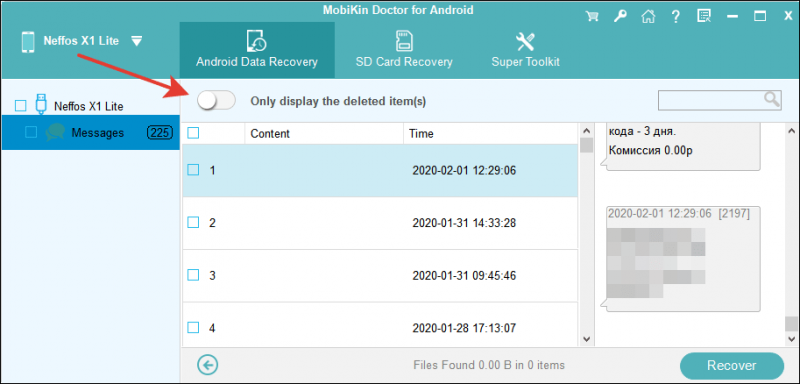Viewport: 800px width, 384px height.
Task: Click the feedback note icon
Action: pos(704,16)
